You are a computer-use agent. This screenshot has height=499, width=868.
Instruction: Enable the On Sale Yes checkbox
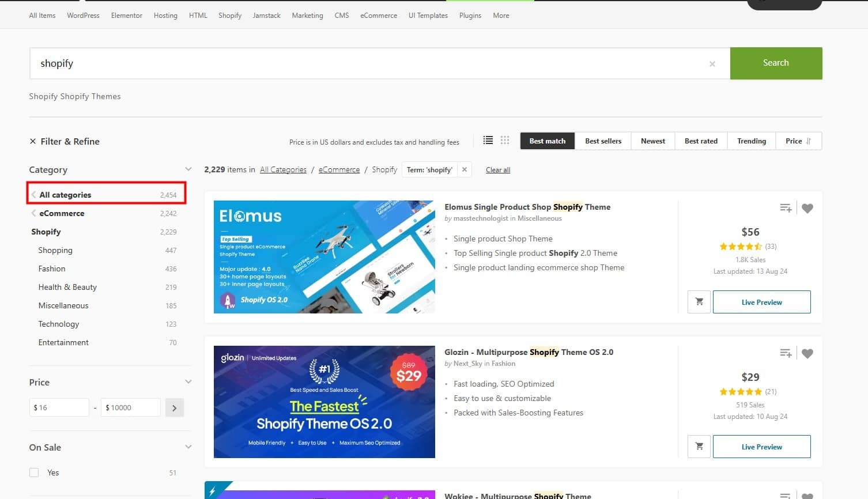point(34,472)
